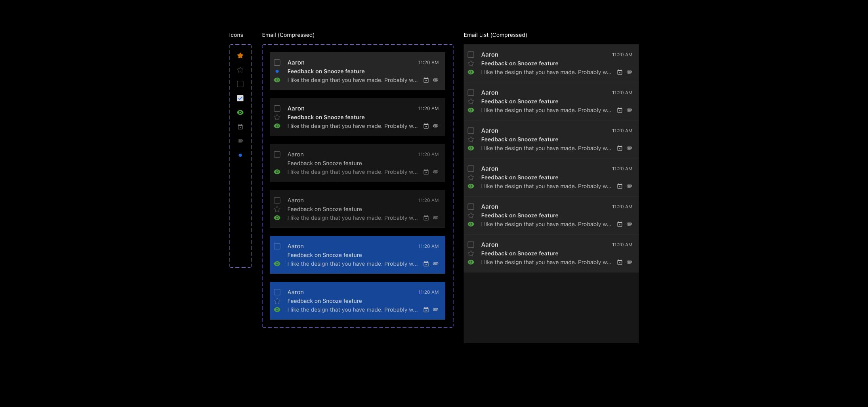The width and height of the screenshot is (868, 407).
Task: Click calendar icon on third Email List row
Action: pos(620,148)
